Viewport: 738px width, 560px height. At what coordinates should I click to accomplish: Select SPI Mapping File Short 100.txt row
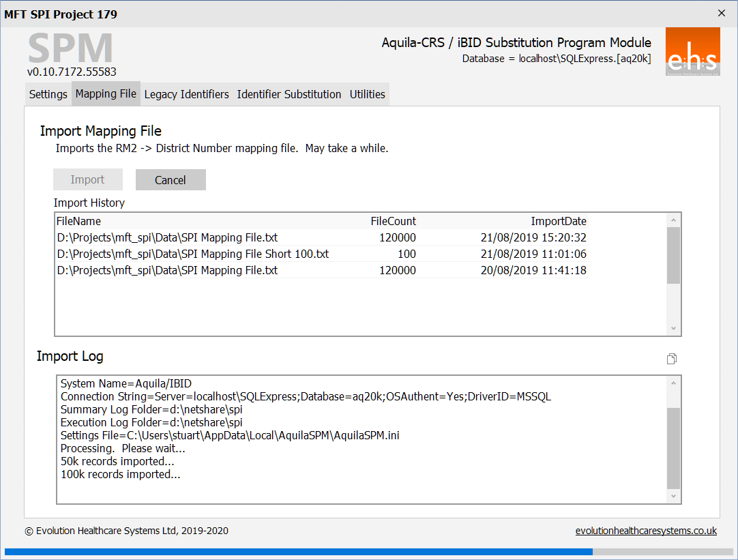[x=192, y=254]
